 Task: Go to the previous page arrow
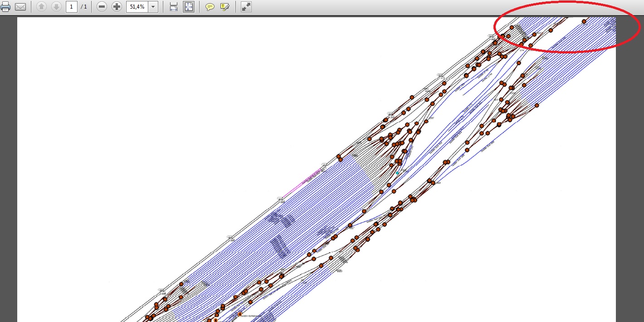(41, 7)
